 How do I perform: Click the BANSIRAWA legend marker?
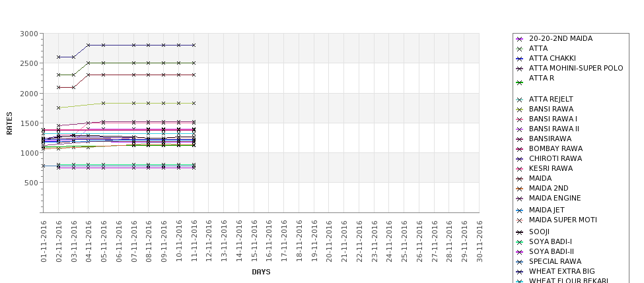click(520, 139)
